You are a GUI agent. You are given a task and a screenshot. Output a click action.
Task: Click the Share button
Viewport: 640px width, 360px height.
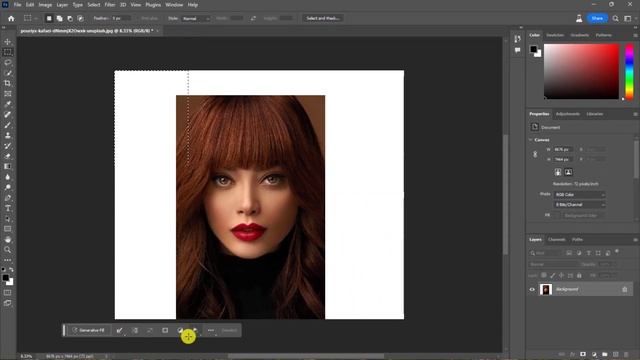pyautogui.click(x=597, y=18)
